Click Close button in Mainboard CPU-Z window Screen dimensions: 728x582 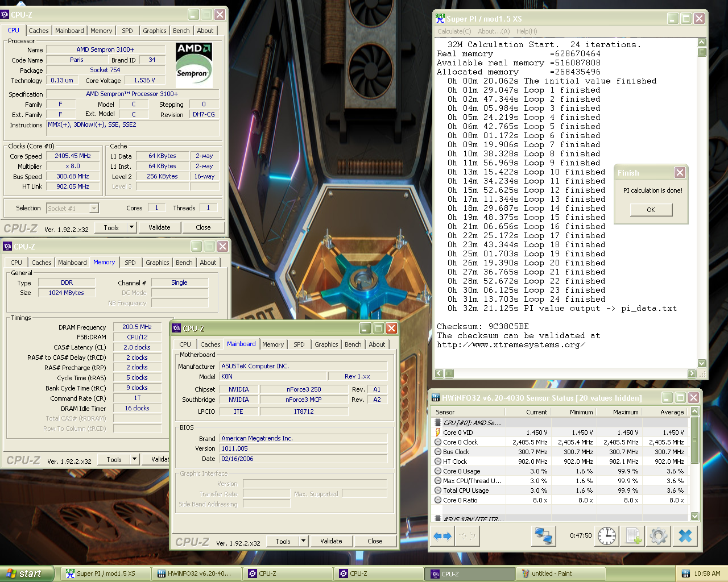click(x=375, y=541)
